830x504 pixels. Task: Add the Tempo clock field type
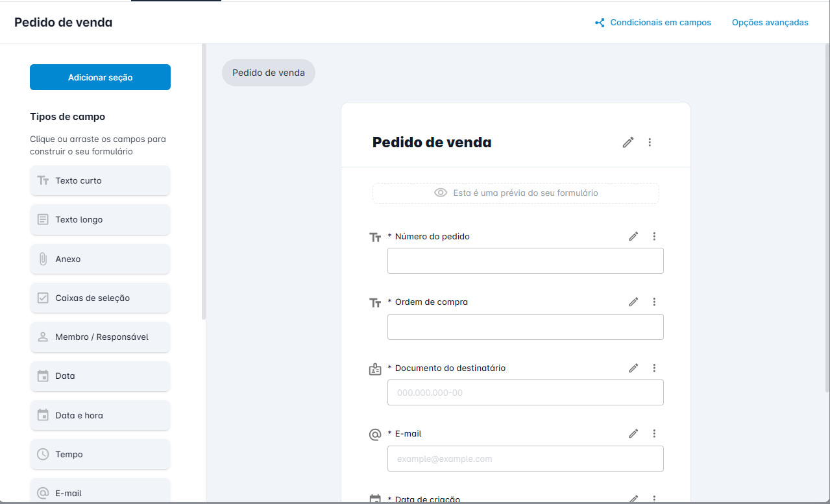pyautogui.click(x=100, y=454)
